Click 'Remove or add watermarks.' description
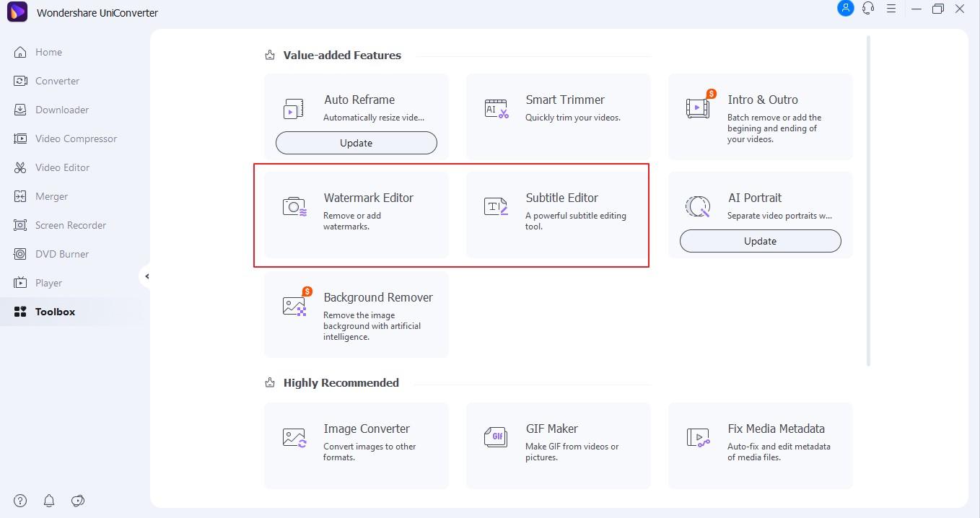 [x=352, y=221]
